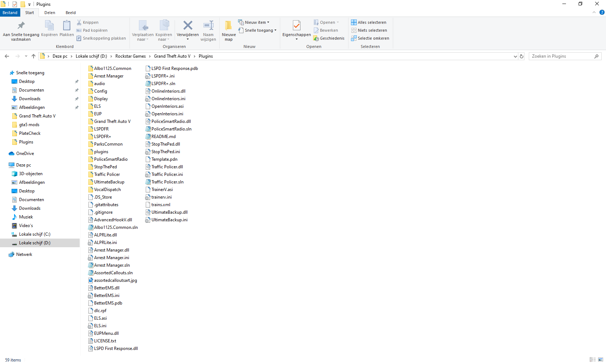Screen dimensions: 606x364
Task: Click the Nieuwe map folder icon
Action: [229, 26]
